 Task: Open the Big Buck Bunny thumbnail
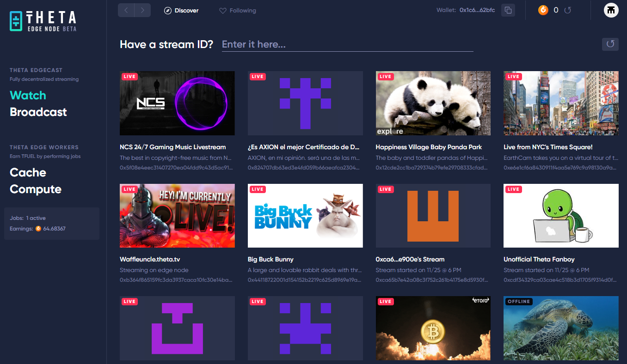(305, 216)
